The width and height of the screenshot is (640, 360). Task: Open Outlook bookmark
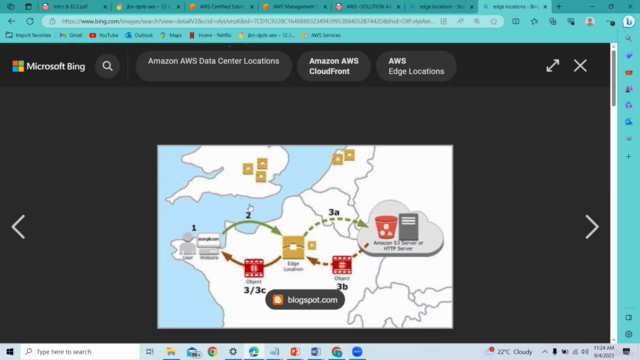click(x=139, y=35)
